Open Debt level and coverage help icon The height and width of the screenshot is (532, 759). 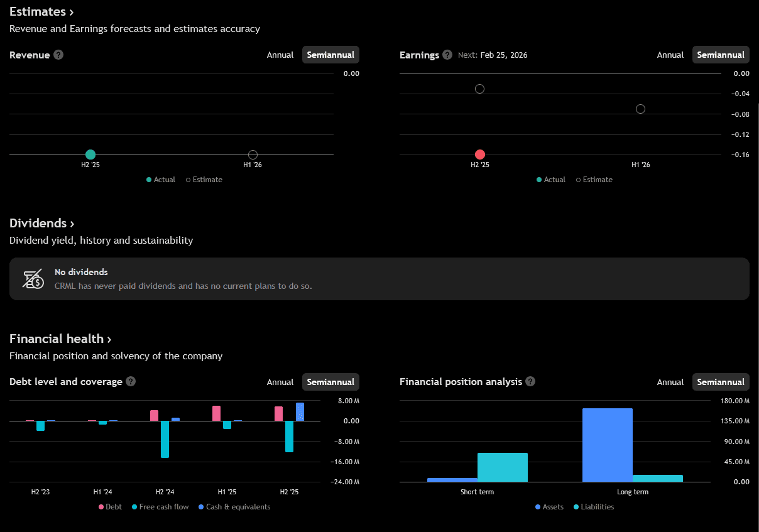coord(131,381)
